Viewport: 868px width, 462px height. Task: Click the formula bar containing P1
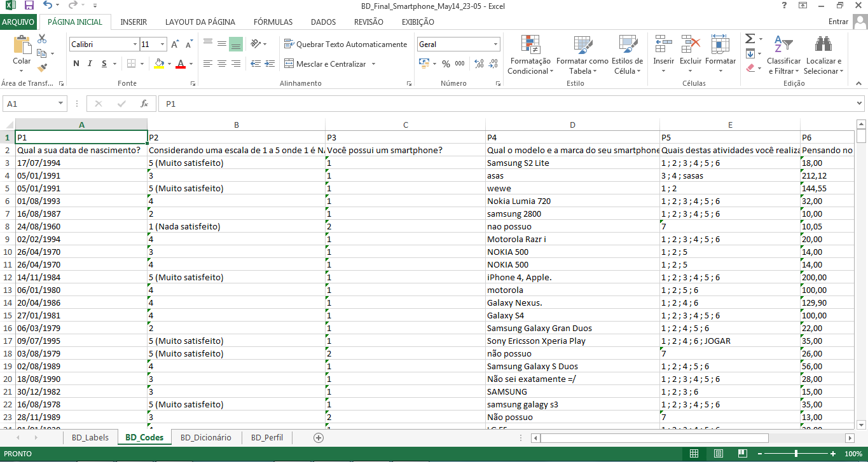506,104
